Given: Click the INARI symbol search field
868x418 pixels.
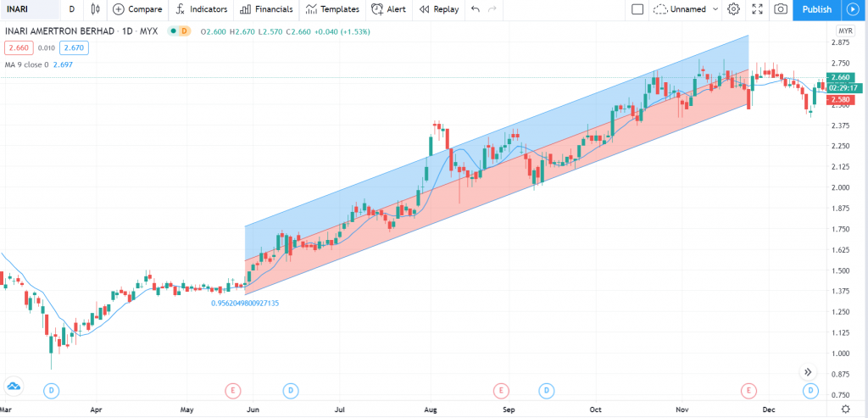Looking at the screenshot, I should tap(30, 9).
